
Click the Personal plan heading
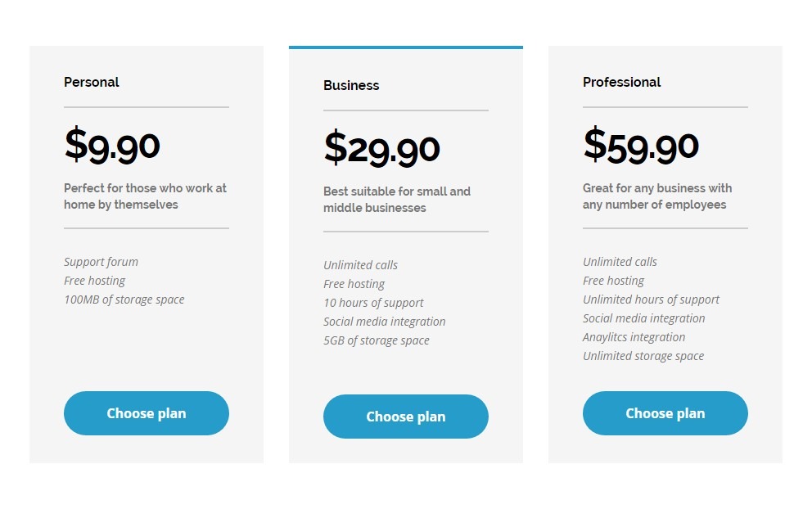click(92, 82)
